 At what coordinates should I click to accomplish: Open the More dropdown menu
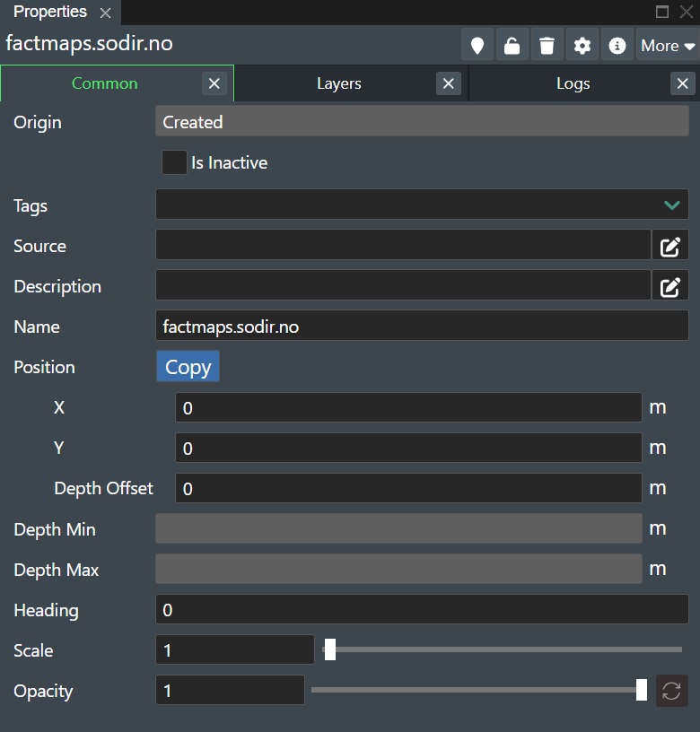(x=668, y=45)
